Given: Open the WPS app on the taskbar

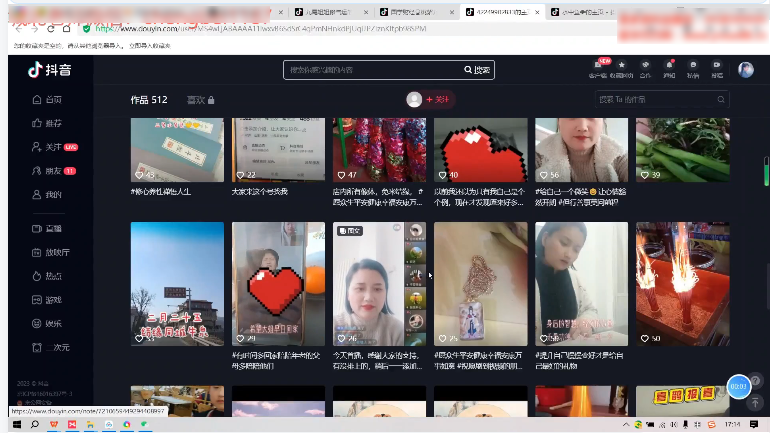Looking at the screenshot, I should (x=54, y=424).
